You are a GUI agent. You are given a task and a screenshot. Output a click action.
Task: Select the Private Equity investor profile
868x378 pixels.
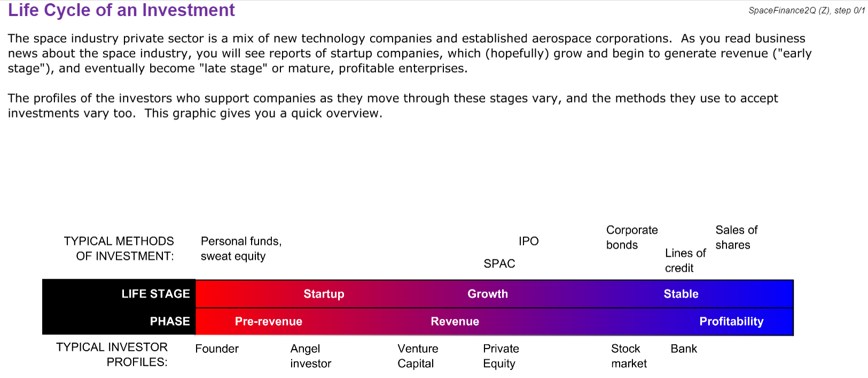(x=501, y=356)
